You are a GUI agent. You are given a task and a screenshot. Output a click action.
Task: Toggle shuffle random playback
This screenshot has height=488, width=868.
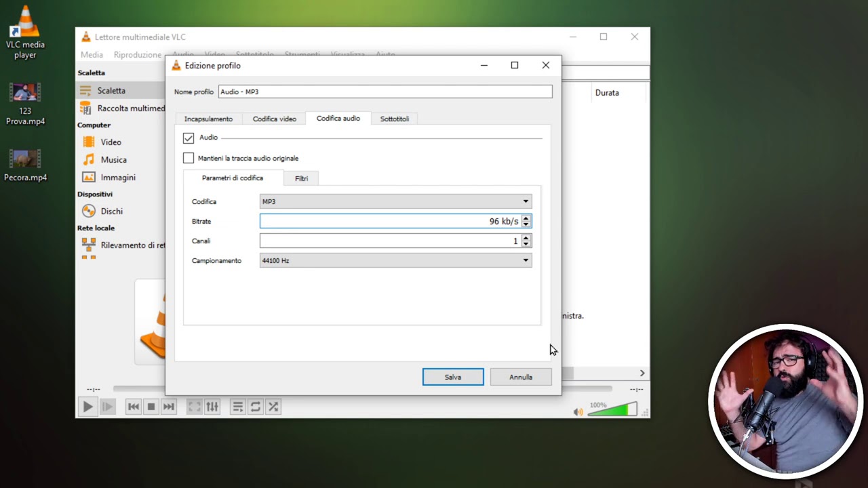coord(273,407)
